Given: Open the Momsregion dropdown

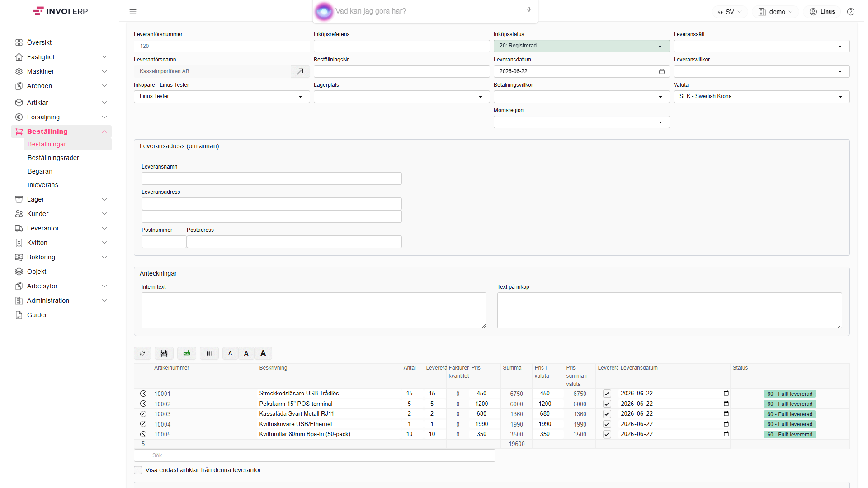Looking at the screenshot, I should tap(581, 122).
